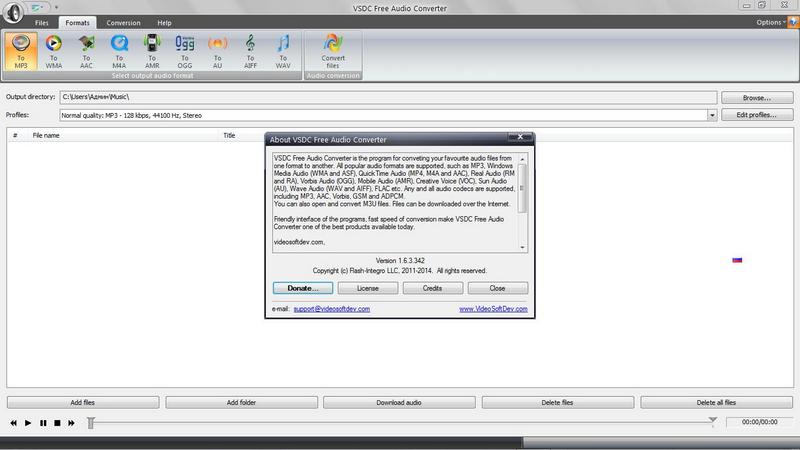
Task: Click the Version 1.6.3.342 text
Action: 400,261
